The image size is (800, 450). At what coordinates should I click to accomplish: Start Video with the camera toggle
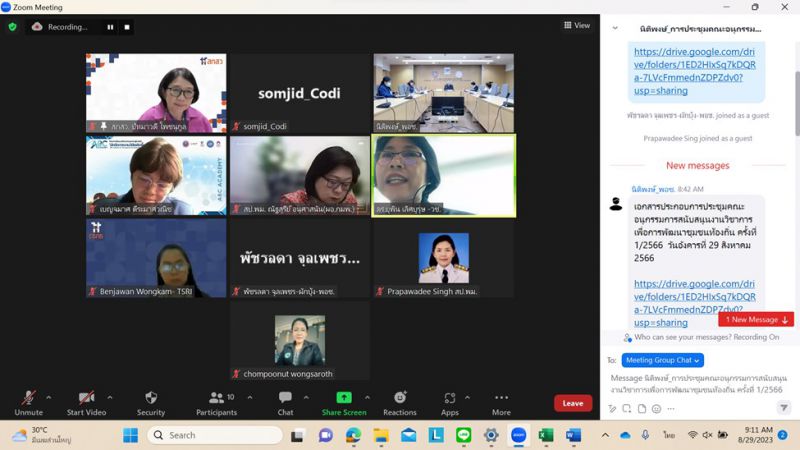click(87, 398)
